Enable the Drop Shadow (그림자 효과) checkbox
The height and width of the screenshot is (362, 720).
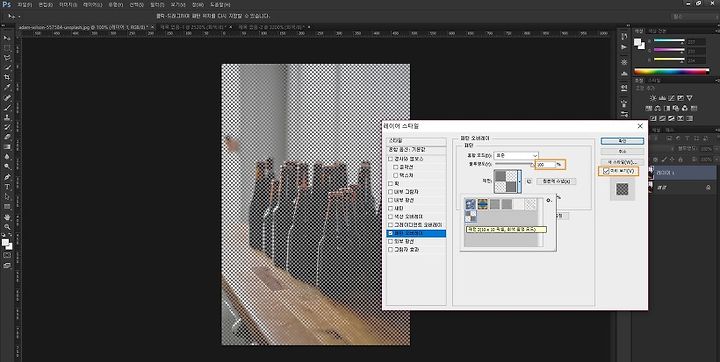391,250
